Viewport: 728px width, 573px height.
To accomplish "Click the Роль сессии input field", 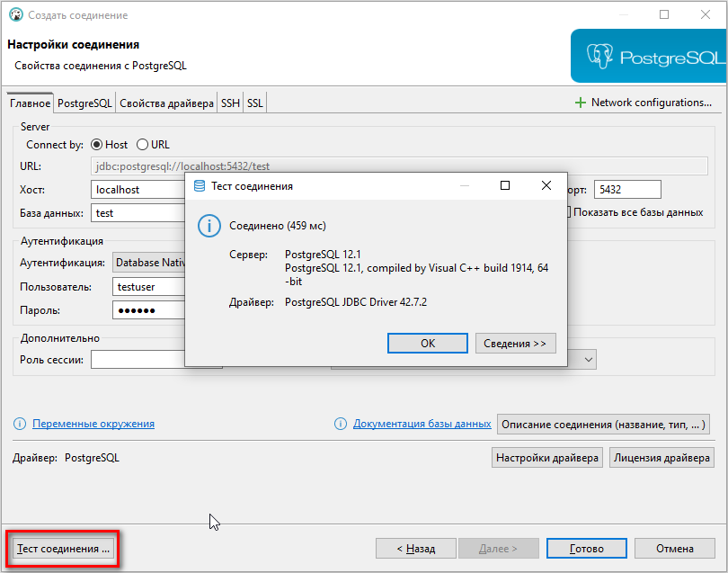I will pyautogui.click(x=138, y=360).
